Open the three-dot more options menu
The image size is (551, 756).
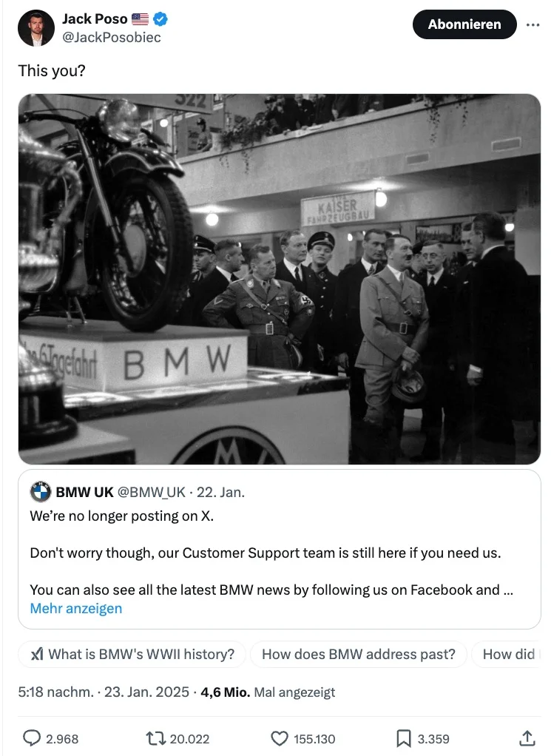[533, 24]
